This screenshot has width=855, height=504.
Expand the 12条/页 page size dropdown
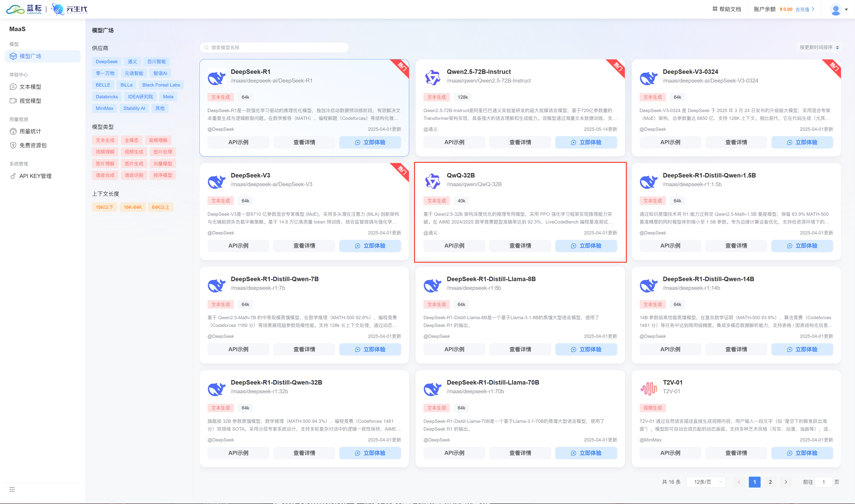[706, 482]
